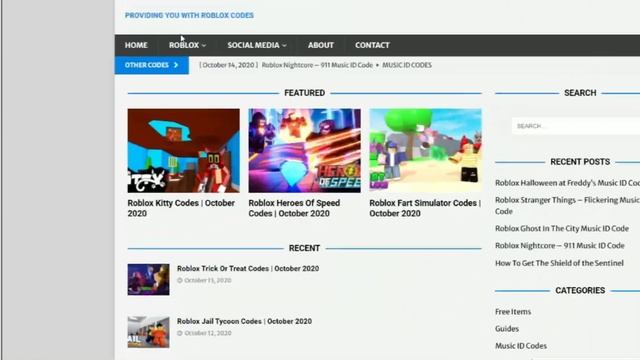Open Roblox Stranger Things Flickering Music post
The width and height of the screenshot is (640, 360).
(x=567, y=206)
